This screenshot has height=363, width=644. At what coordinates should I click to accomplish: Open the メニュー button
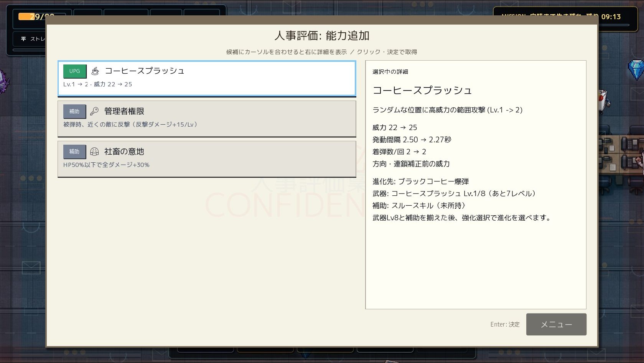coord(556,324)
